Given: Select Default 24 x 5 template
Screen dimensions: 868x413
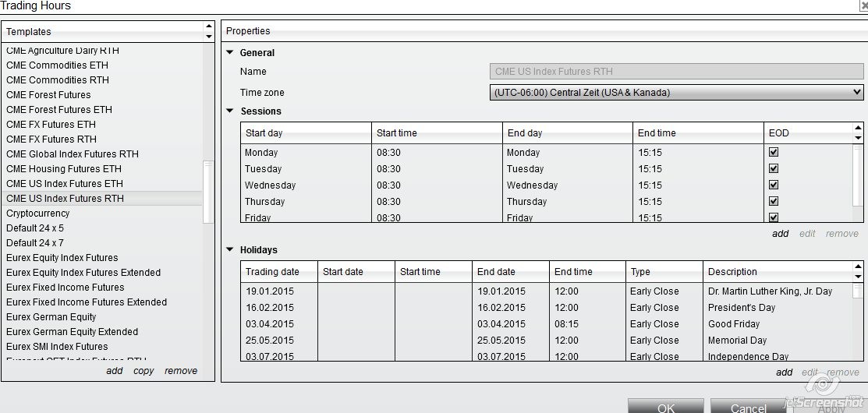Looking at the screenshot, I should tap(35, 228).
